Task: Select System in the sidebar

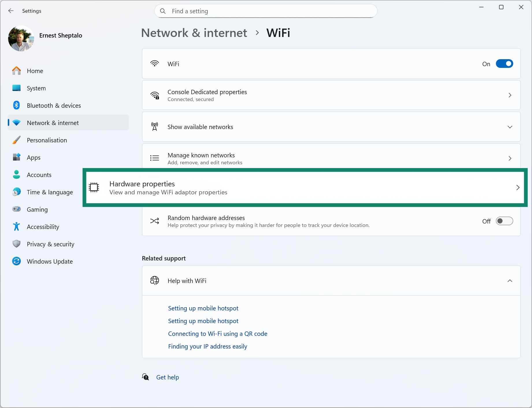Action: pyautogui.click(x=36, y=88)
